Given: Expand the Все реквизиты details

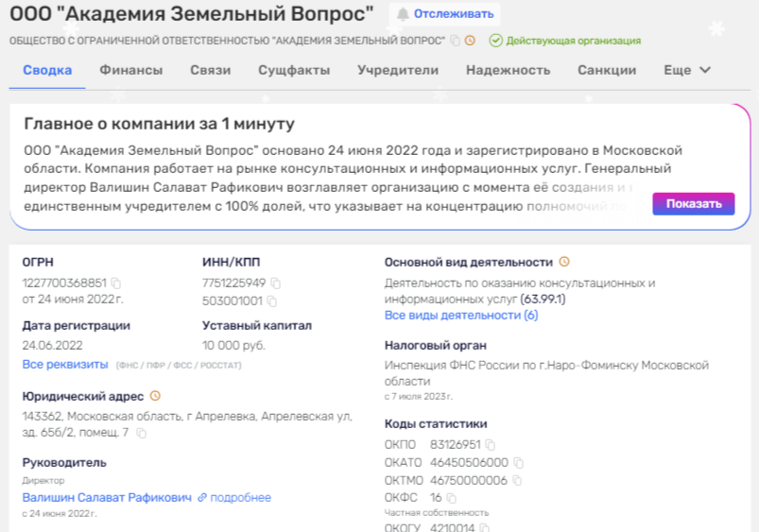Looking at the screenshot, I should [65, 364].
